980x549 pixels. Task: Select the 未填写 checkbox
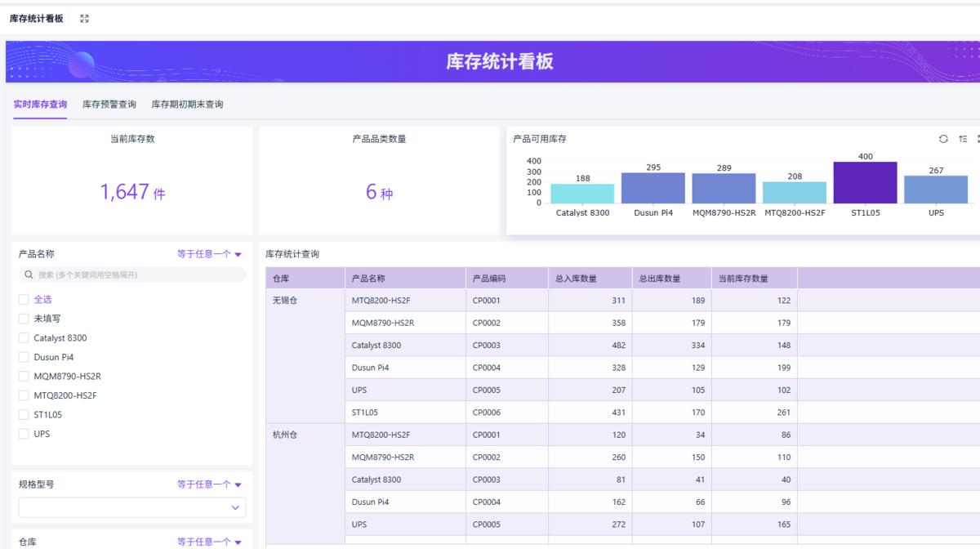pyautogui.click(x=24, y=319)
